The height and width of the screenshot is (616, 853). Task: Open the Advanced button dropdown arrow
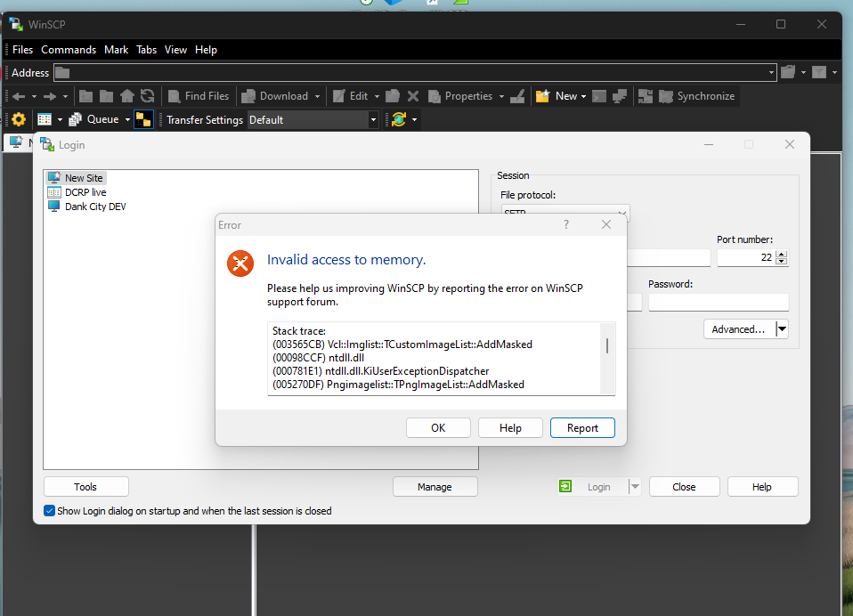[x=782, y=329]
